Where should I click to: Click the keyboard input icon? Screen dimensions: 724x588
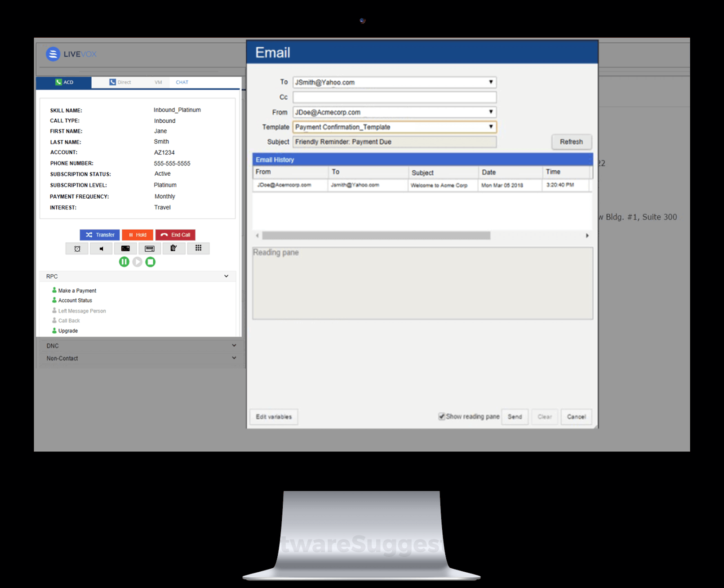150,248
